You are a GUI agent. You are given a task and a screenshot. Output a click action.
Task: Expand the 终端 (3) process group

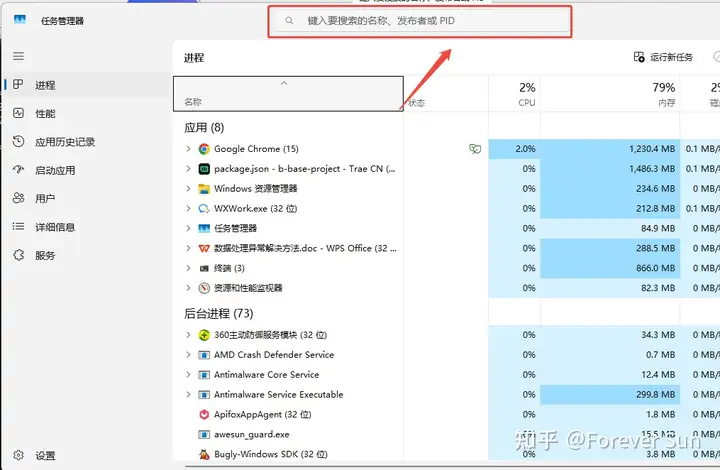[x=188, y=269]
